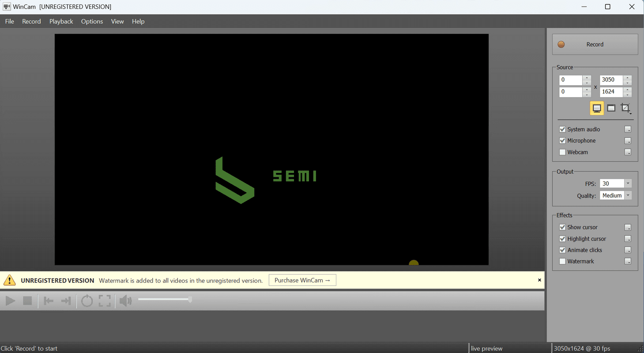Open Show cursor settings button
This screenshot has width=644, height=353.
click(x=628, y=227)
